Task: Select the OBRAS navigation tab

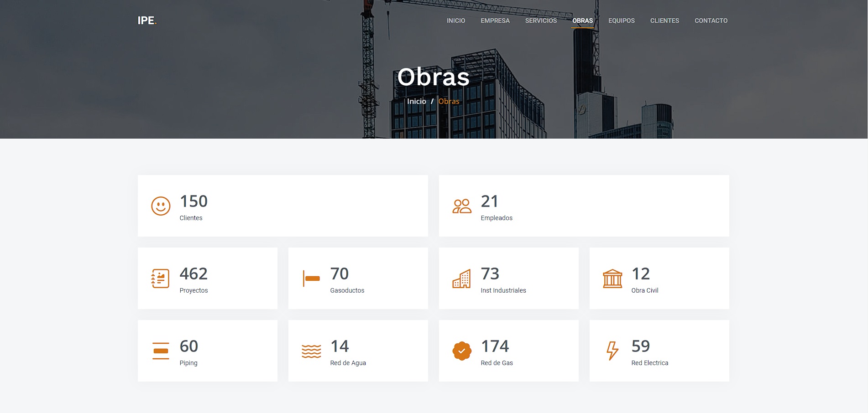Action: point(583,21)
